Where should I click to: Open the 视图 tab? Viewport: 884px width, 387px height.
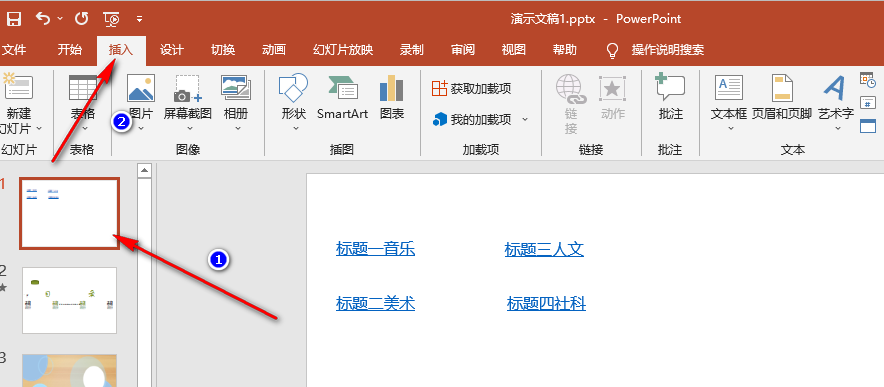(514, 50)
